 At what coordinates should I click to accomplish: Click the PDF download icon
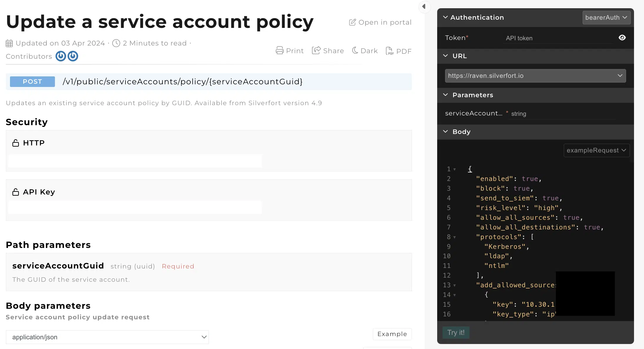pyautogui.click(x=389, y=51)
